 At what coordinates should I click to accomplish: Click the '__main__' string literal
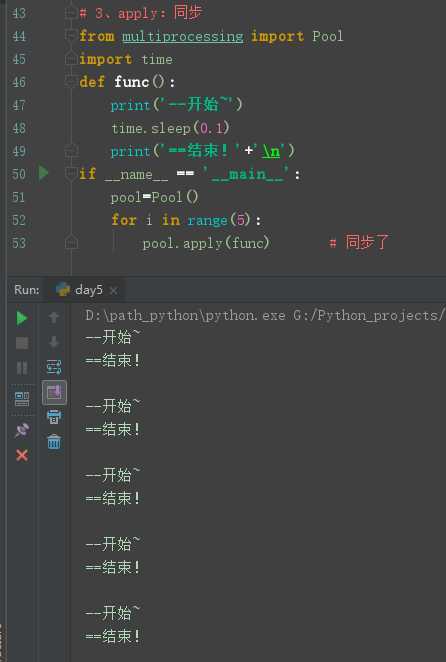(x=246, y=174)
